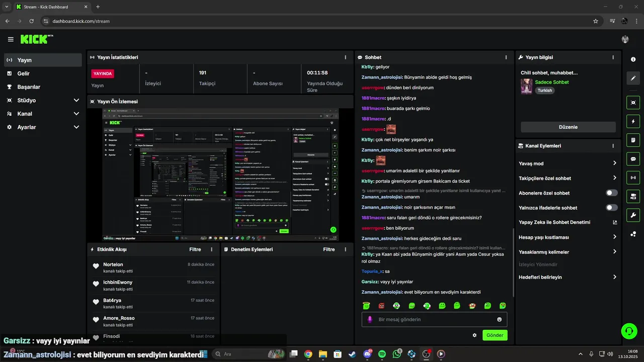Viewport: 644px width, 362px height.
Task: Go to Başarılar in the left sidebar
Action: click(43, 87)
